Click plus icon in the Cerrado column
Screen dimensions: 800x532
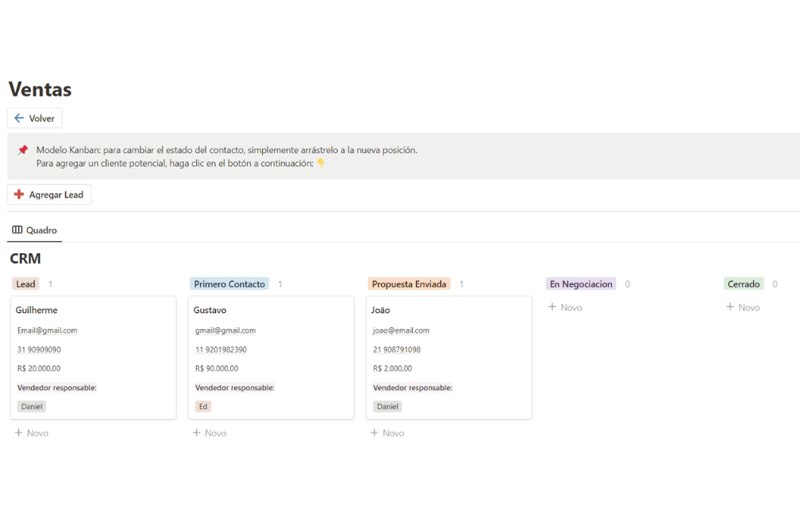tap(730, 307)
